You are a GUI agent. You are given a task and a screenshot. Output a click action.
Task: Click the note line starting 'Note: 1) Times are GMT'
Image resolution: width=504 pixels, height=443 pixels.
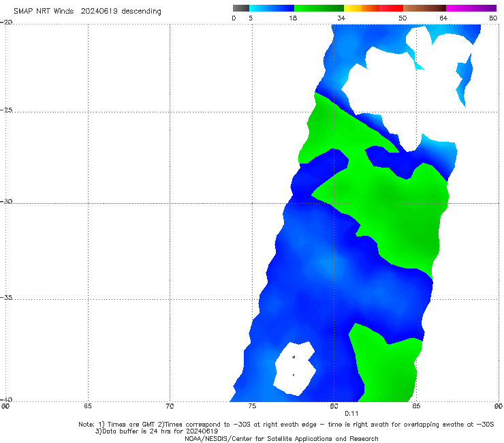tap(286, 425)
